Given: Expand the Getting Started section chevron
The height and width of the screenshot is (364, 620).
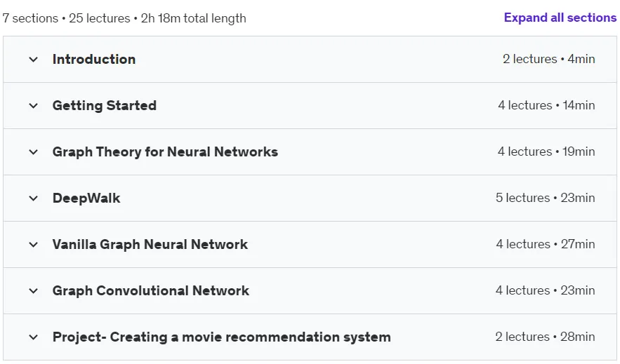Looking at the screenshot, I should pos(34,106).
